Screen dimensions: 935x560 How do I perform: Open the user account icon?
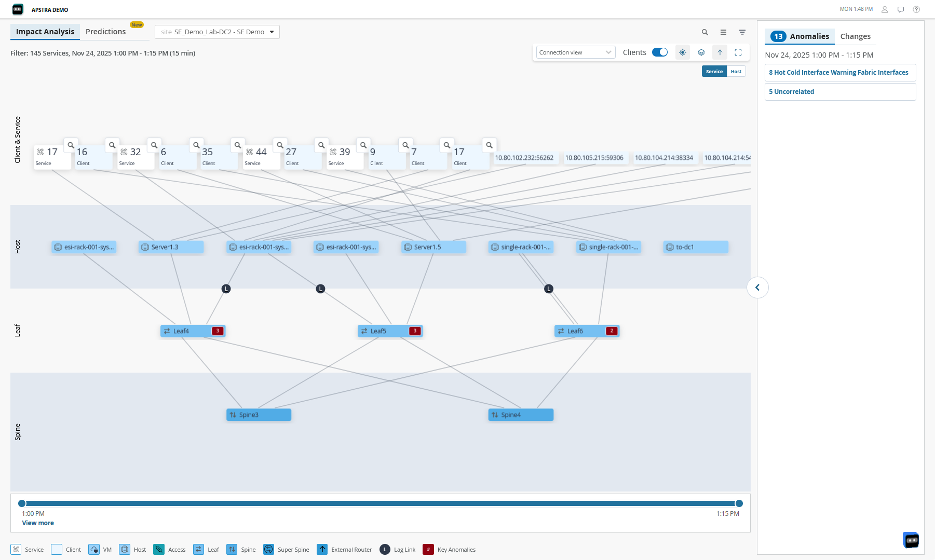[885, 9]
